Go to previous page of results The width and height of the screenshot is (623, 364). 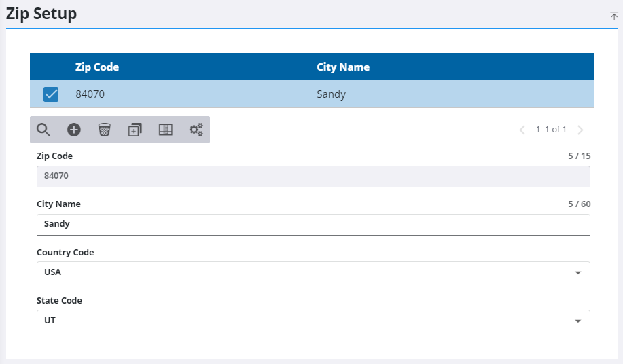pos(522,130)
